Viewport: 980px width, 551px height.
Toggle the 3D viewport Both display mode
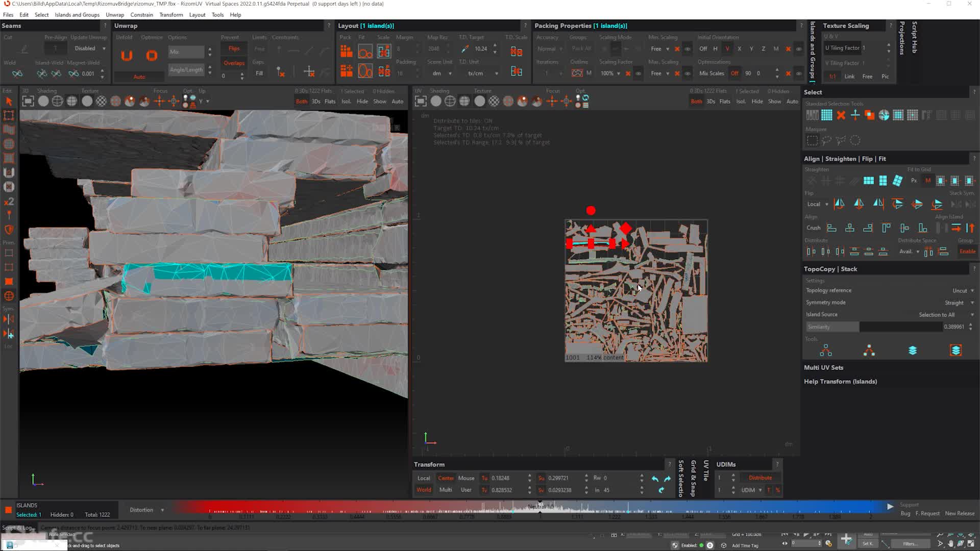click(302, 102)
